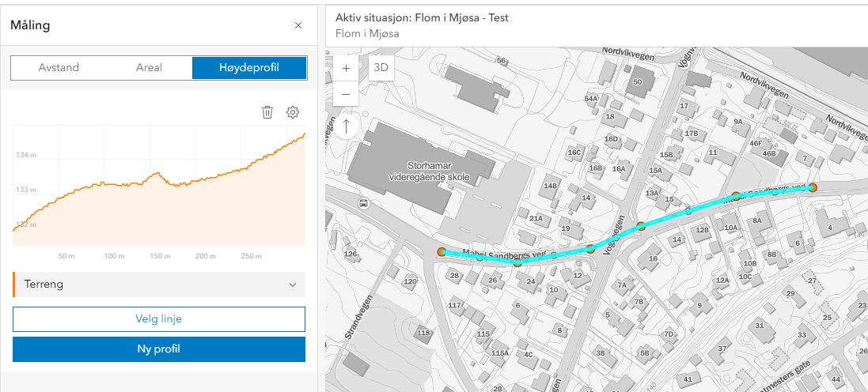Reset map orientation with compass arrow
868x392 pixels.
(x=346, y=126)
